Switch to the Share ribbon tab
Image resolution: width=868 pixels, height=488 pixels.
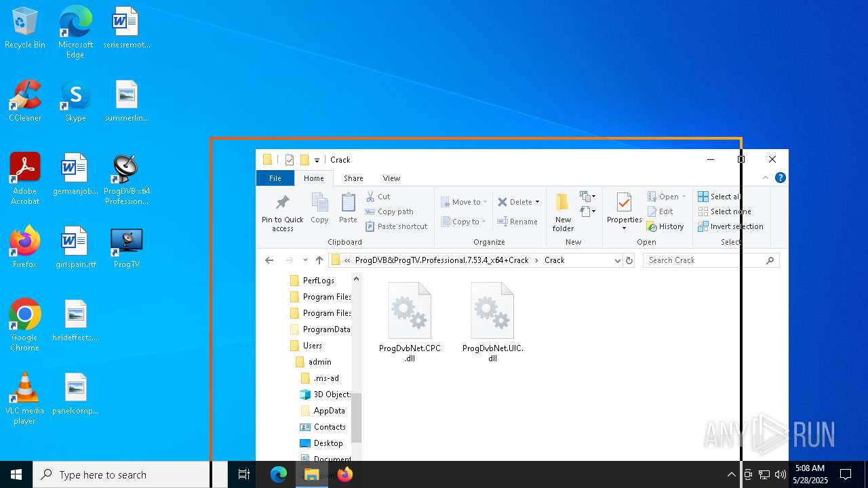pos(353,178)
